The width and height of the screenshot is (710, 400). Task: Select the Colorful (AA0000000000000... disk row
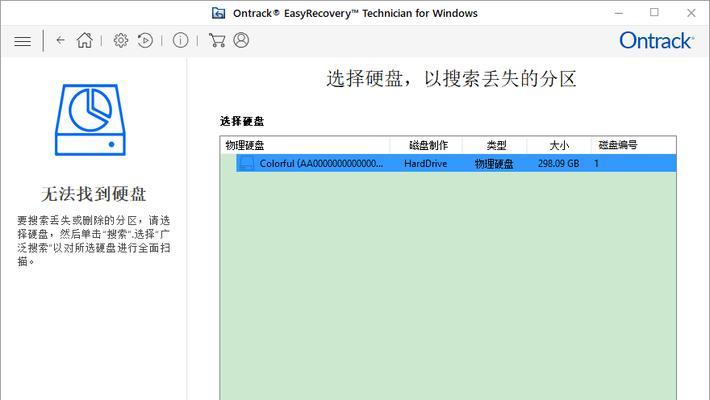pyautogui.click(x=456, y=164)
